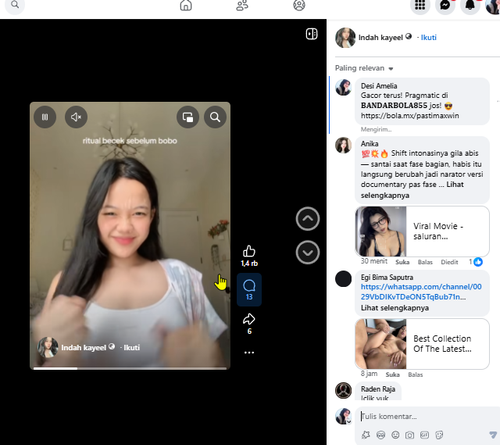View the like reaction count on Anika's comment

click(476, 262)
